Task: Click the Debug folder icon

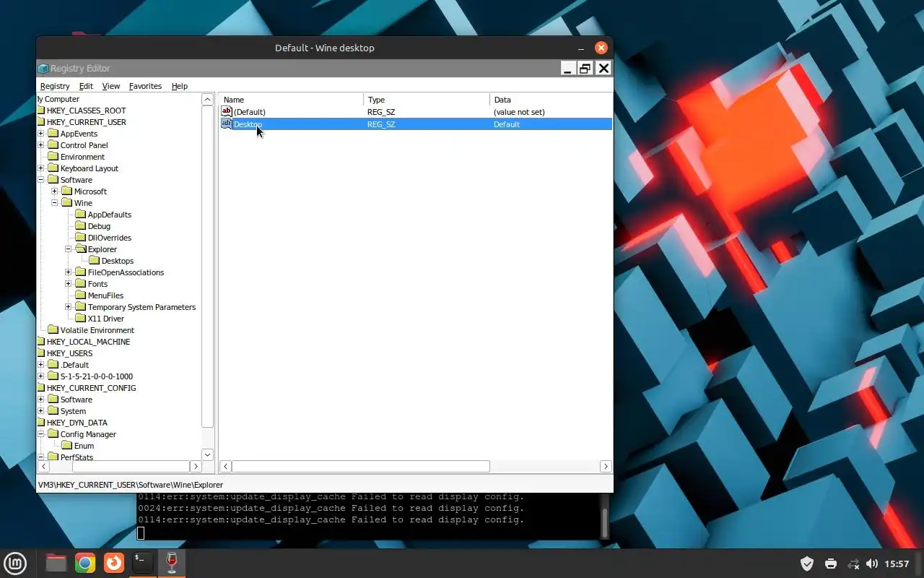Action: click(x=80, y=226)
